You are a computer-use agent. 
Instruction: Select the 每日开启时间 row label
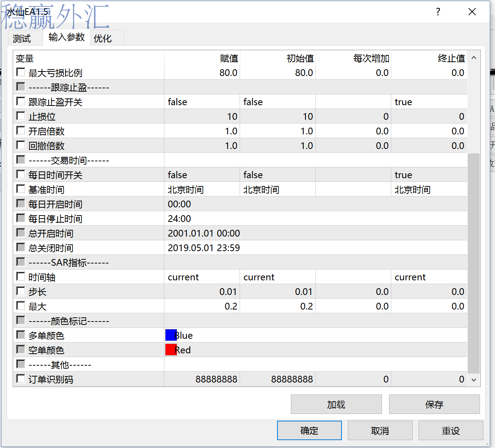55,204
